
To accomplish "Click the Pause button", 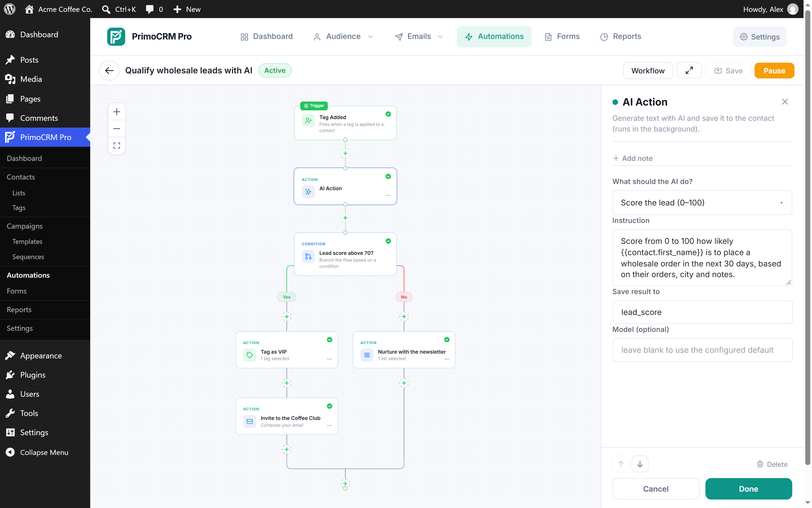I will coord(774,71).
